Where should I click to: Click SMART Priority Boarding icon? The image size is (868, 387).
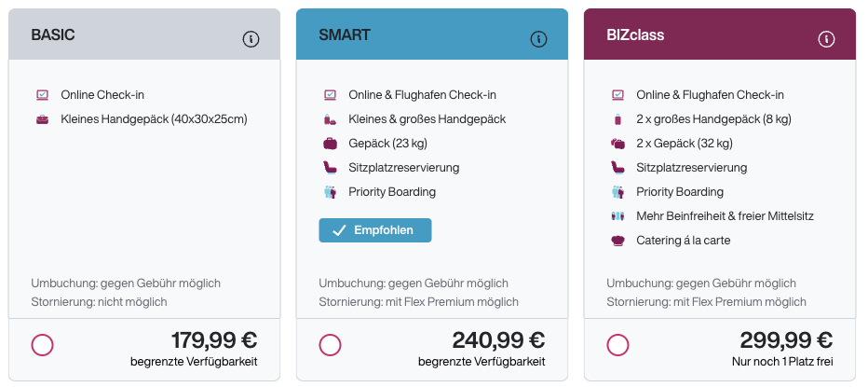coord(330,192)
